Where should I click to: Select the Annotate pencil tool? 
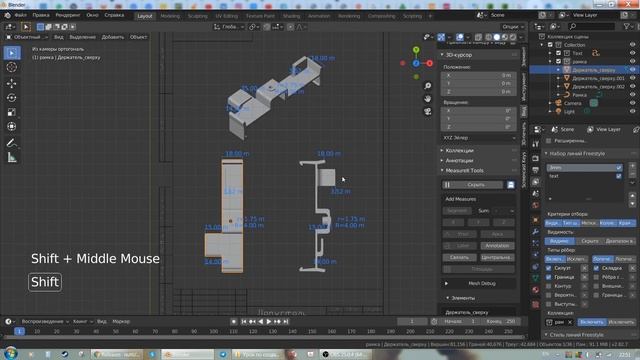[12, 143]
